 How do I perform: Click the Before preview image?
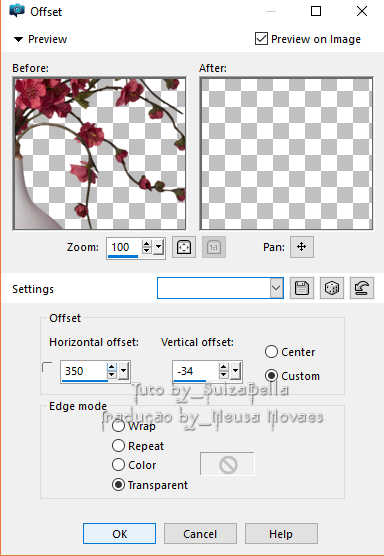click(x=99, y=154)
